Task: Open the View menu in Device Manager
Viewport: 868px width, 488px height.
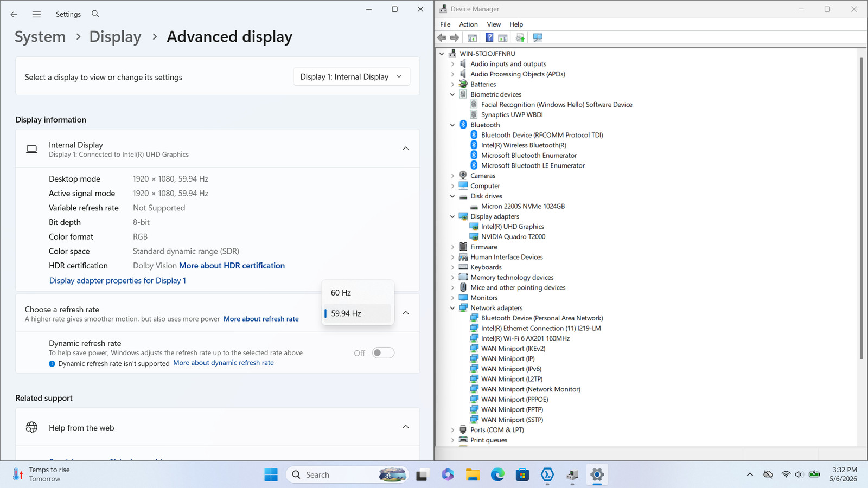Action: click(x=494, y=24)
